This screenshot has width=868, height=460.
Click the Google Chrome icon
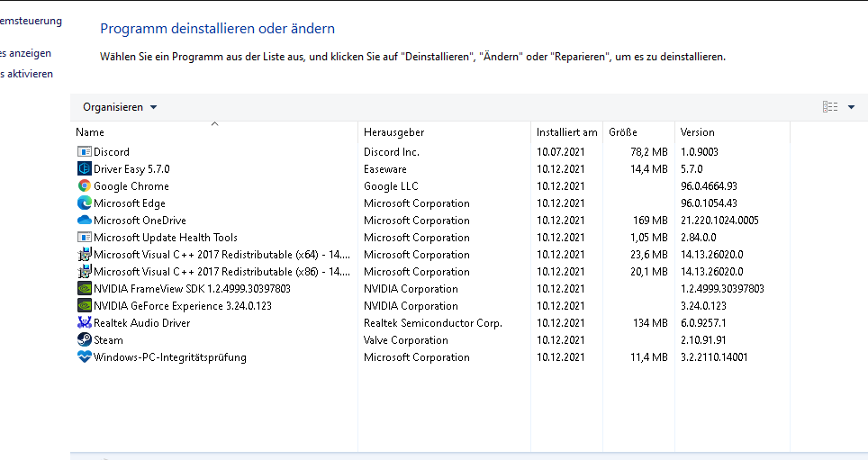pos(85,186)
